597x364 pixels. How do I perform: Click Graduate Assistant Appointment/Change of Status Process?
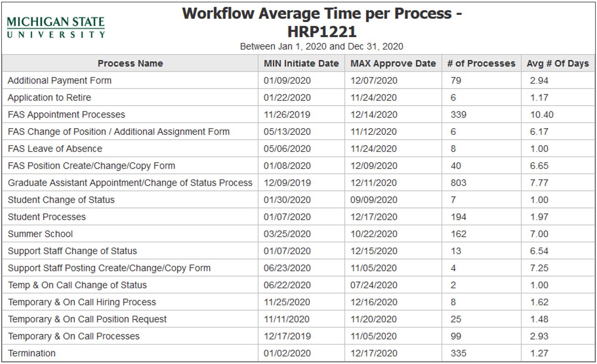coord(130,183)
